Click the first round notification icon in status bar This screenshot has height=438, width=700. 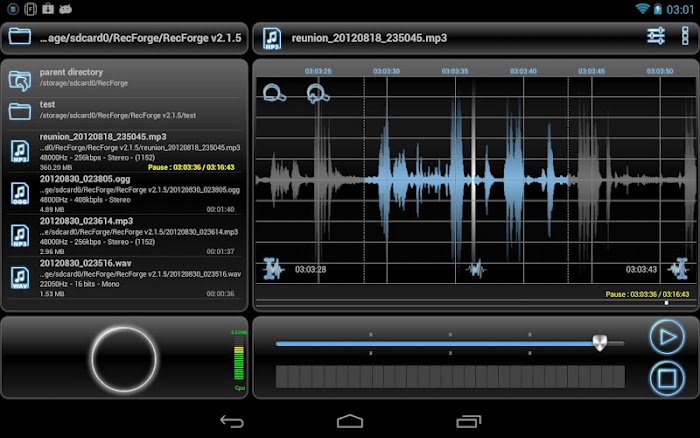point(13,8)
